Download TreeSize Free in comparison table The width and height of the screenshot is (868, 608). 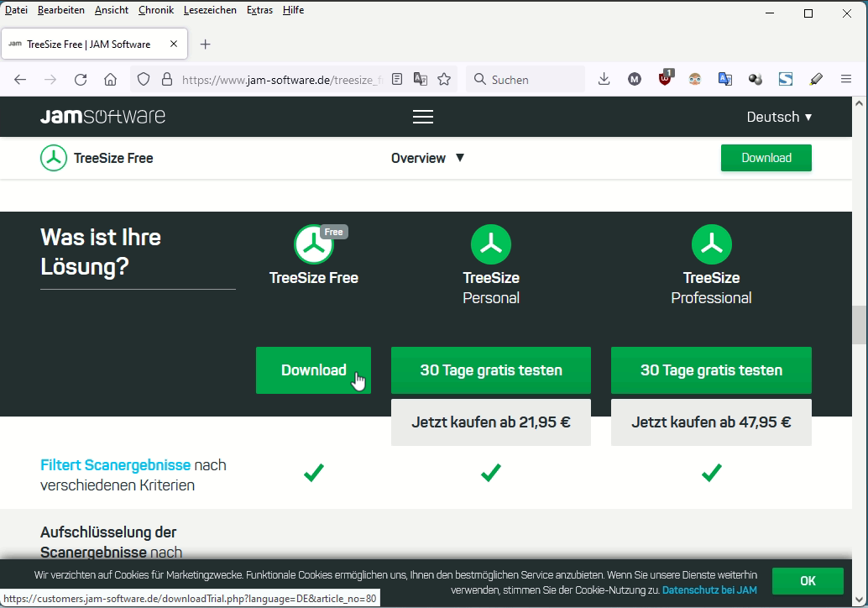tap(313, 370)
